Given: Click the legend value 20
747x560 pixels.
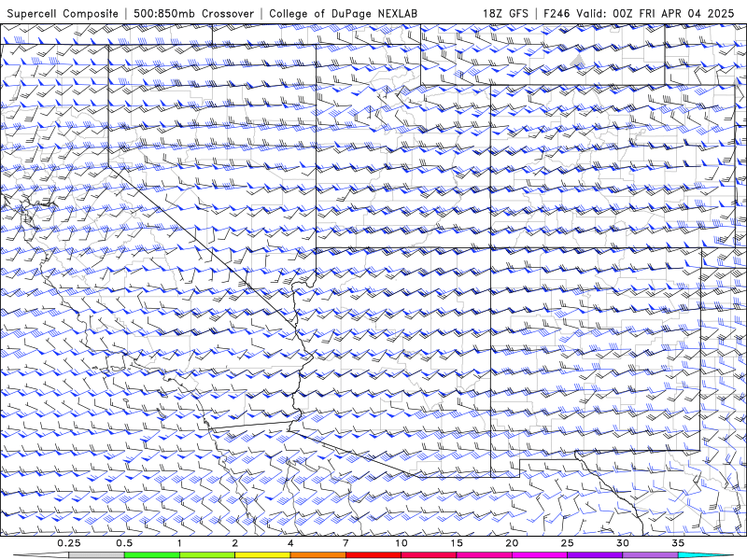Looking at the screenshot, I should [512, 543].
